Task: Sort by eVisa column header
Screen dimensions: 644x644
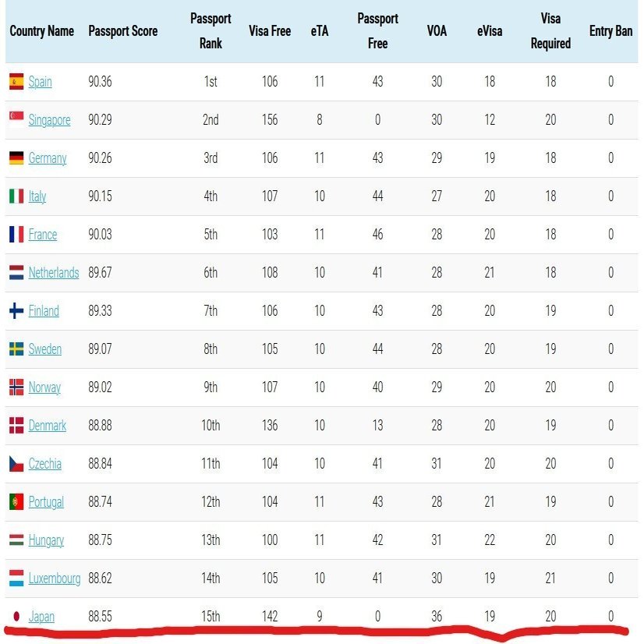Action: click(x=489, y=31)
